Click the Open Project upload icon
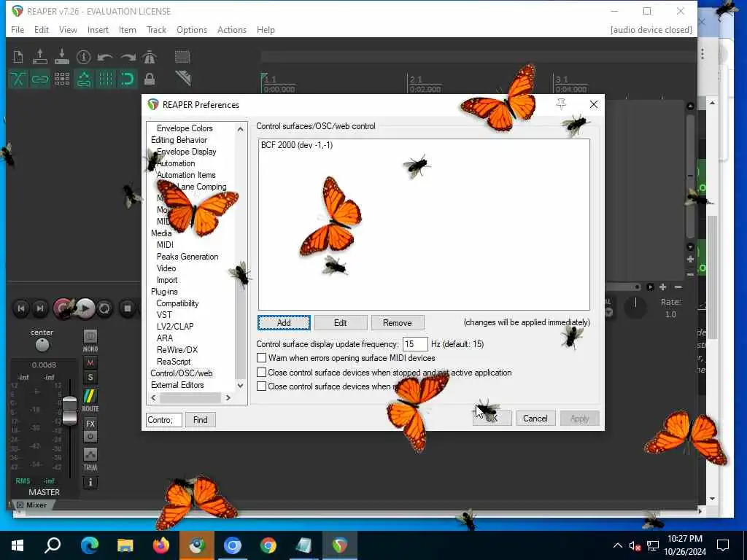Screen dimensions: 747x560 click(40, 57)
